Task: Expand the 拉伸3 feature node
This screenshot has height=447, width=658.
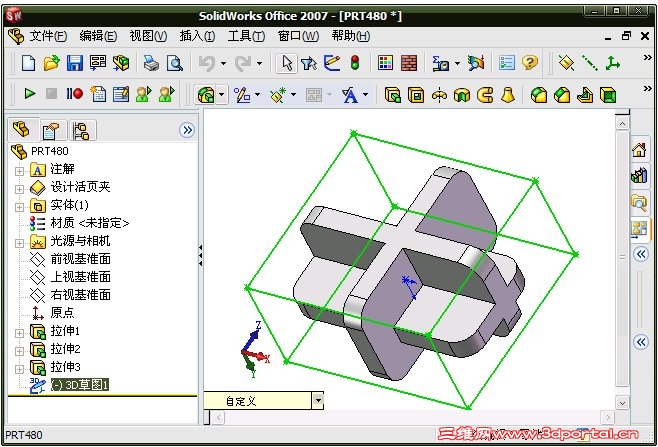Action: pos(19,369)
